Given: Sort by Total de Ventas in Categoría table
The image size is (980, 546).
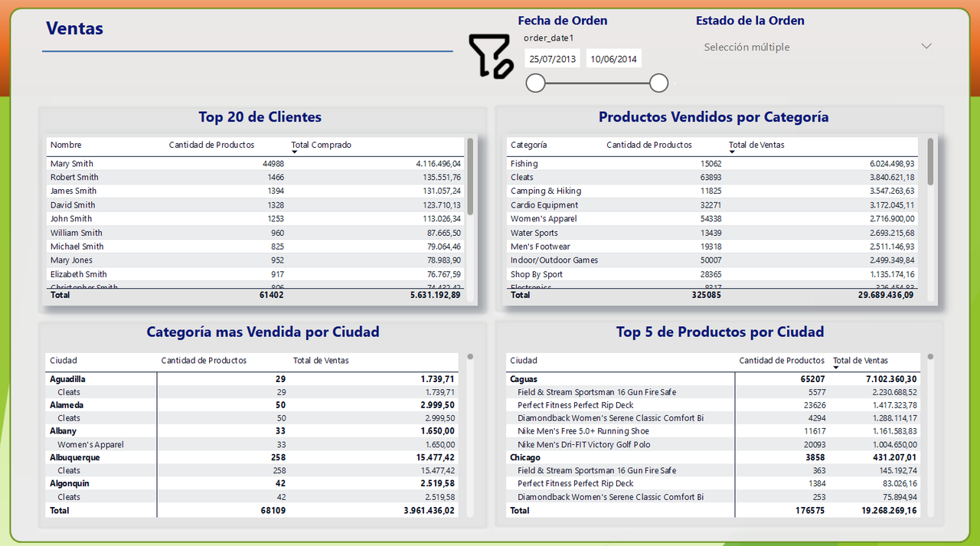Looking at the screenshot, I should (756, 145).
